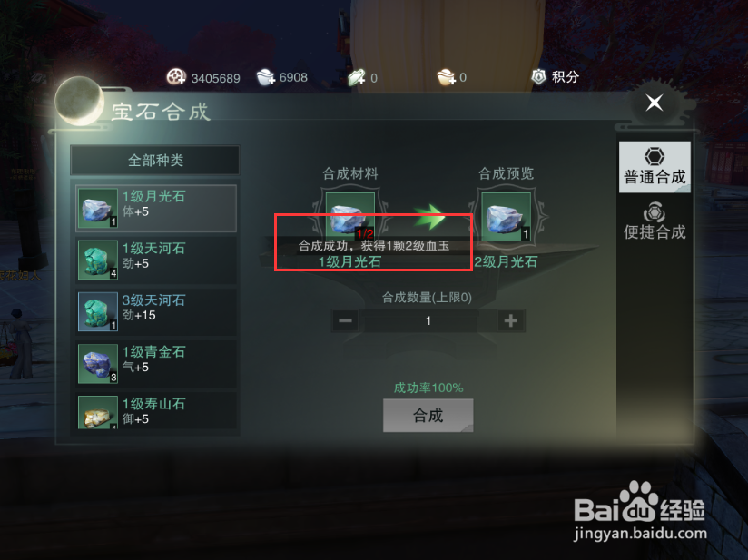Click the 合成 synthesize button
The height and width of the screenshot is (560, 748).
pyautogui.click(x=428, y=416)
